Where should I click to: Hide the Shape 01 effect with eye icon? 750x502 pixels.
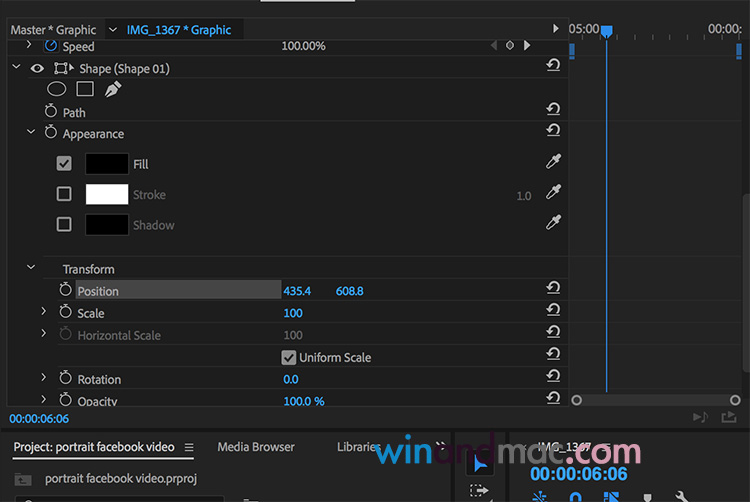38,68
